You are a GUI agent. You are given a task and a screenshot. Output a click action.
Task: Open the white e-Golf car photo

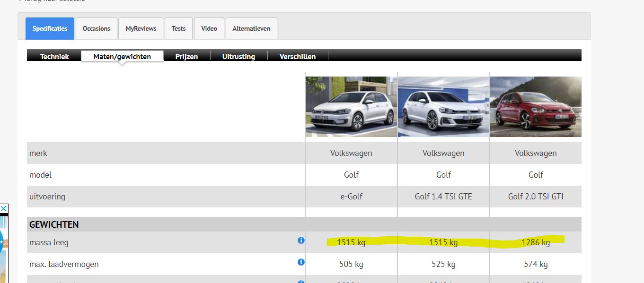pyautogui.click(x=351, y=107)
